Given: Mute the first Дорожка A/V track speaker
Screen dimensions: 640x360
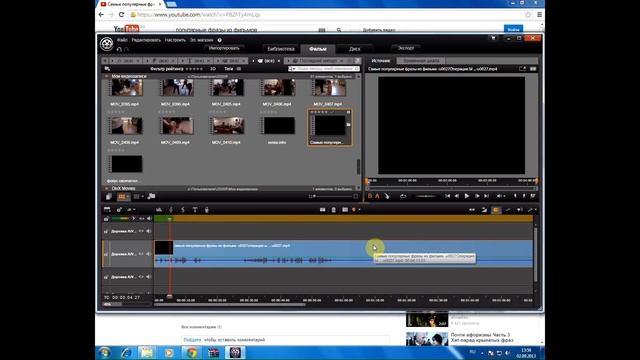Looking at the screenshot, I should coord(149,231).
